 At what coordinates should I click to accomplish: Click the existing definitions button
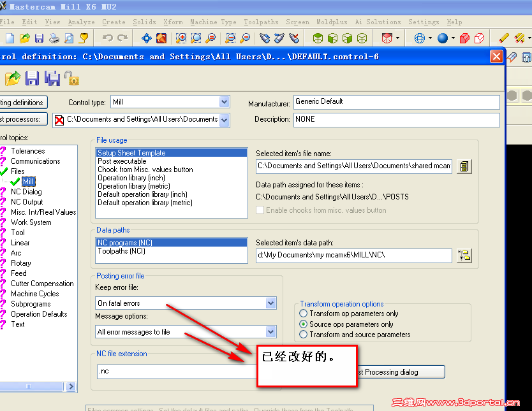click(x=22, y=103)
